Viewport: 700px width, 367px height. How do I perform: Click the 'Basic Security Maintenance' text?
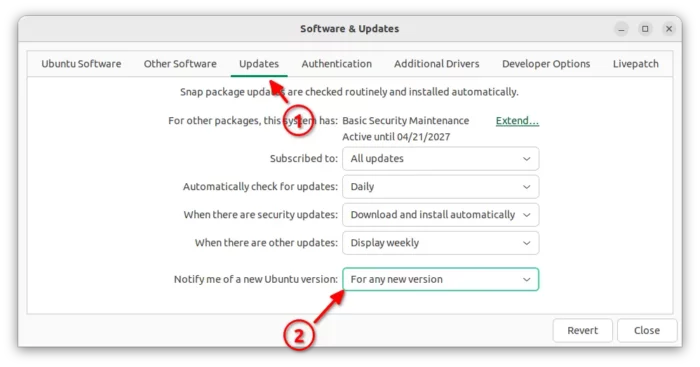point(406,121)
